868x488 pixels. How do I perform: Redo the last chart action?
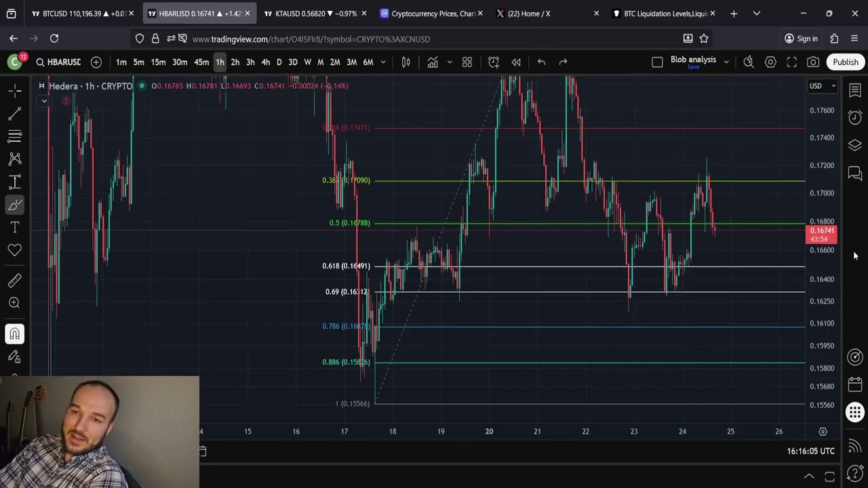coord(563,62)
